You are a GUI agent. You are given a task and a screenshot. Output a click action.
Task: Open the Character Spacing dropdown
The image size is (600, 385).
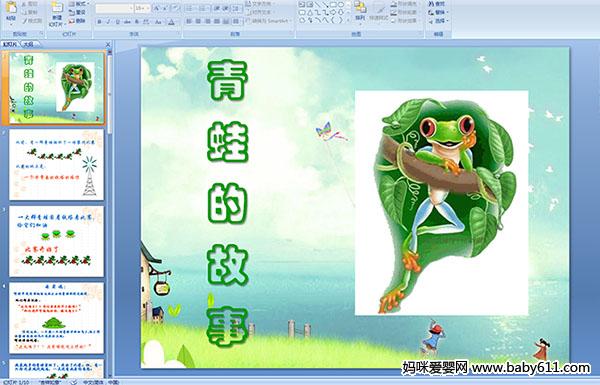[146, 22]
